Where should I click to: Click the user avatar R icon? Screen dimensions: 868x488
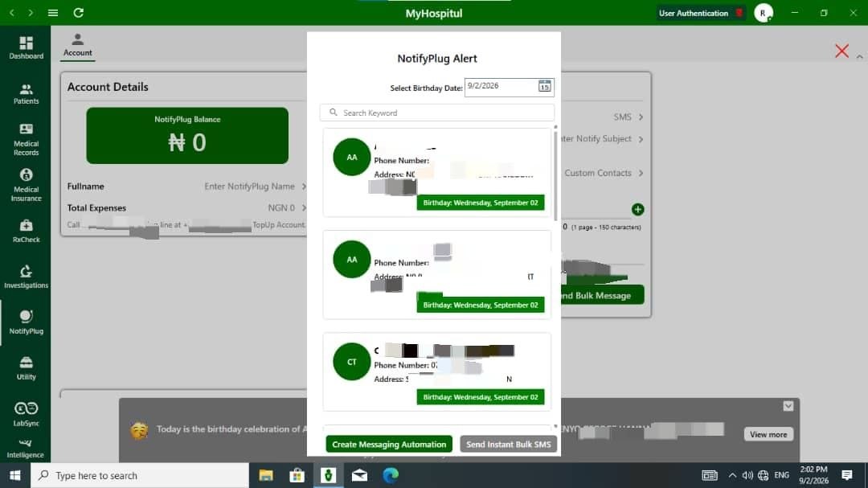pos(764,13)
